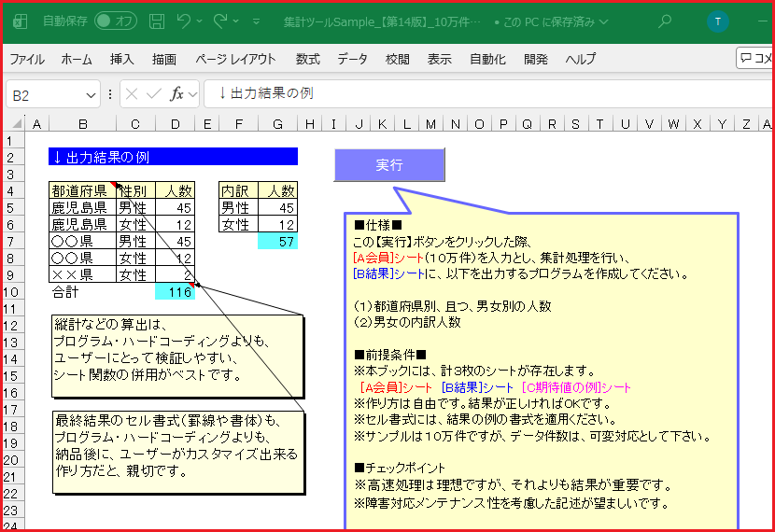Select the 合計 label cell

click(82, 292)
